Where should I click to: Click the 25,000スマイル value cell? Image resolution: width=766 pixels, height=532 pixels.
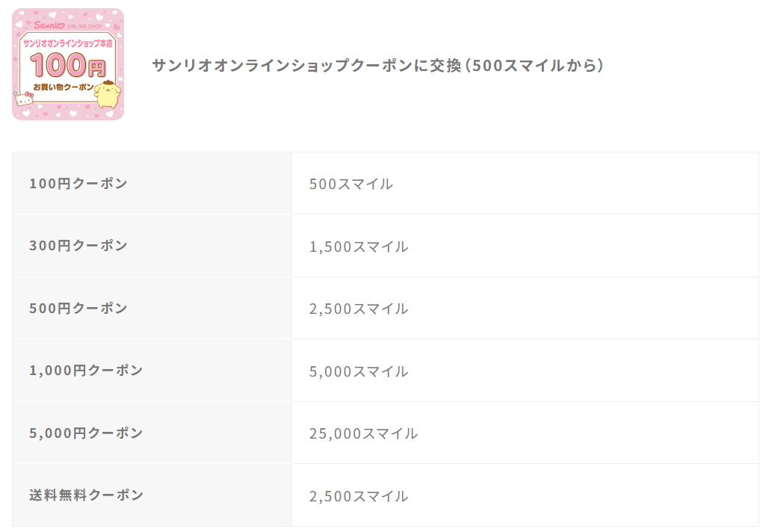[x=525, y=433]
